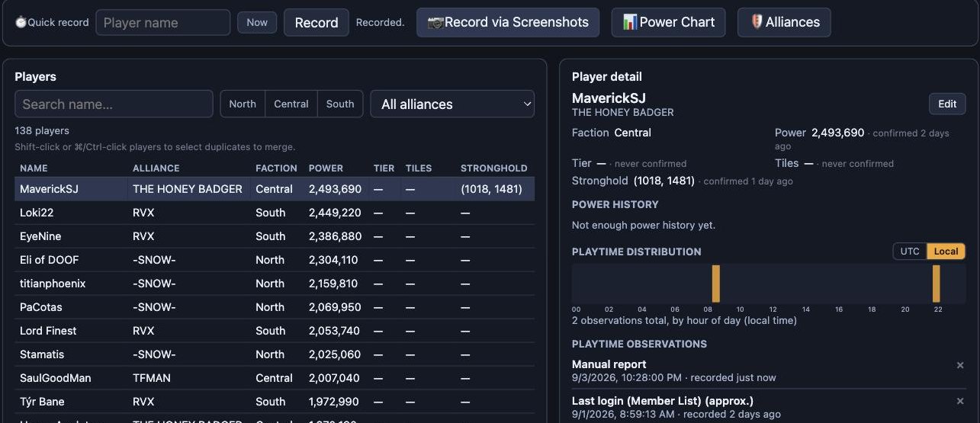This screenshot has width=980, height=423.
Task: Open the All alliances dropdown
Action: [x=452, y=104]
